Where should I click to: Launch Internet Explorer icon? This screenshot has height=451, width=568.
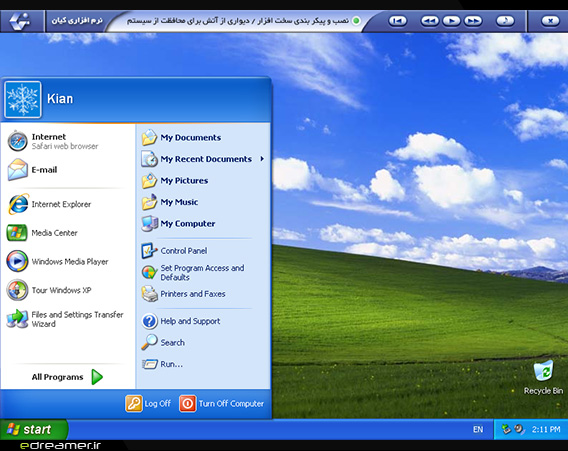pyautogui.click(x=18, y=204)
